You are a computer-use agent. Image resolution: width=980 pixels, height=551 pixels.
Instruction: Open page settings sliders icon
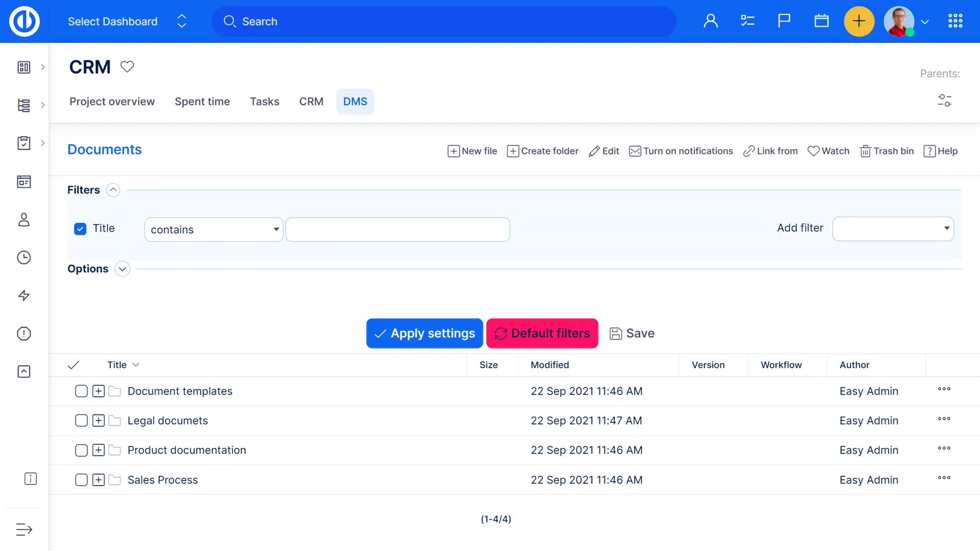(x=944, y=101)
